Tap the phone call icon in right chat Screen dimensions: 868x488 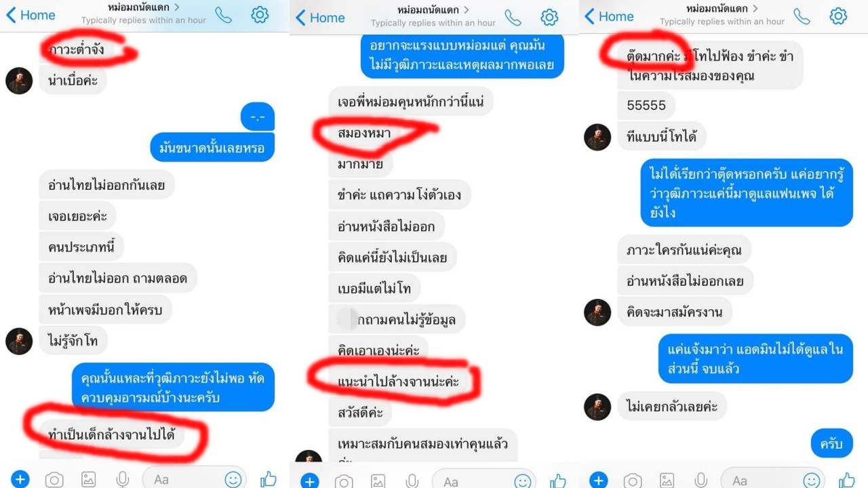(802, 16)
